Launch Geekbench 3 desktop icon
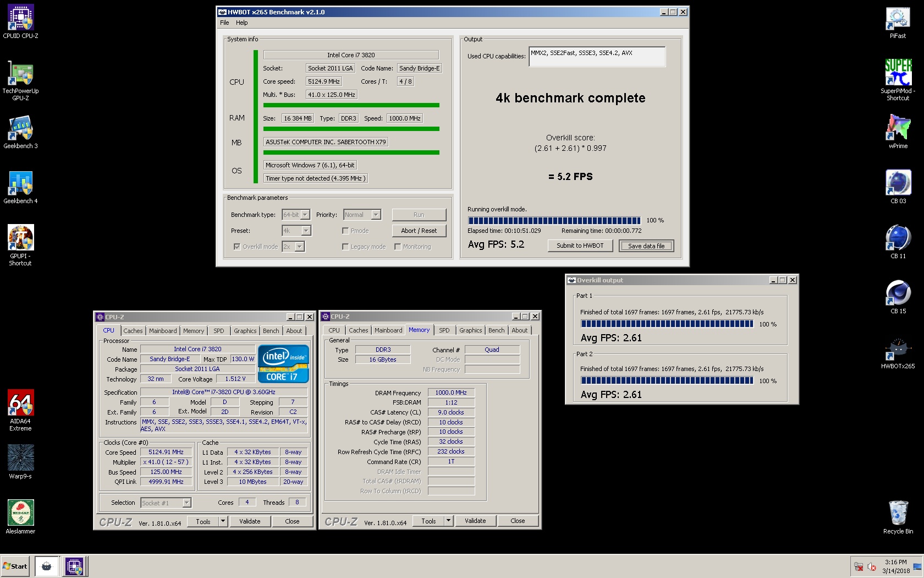924x578 pixels. coord(20,132)
